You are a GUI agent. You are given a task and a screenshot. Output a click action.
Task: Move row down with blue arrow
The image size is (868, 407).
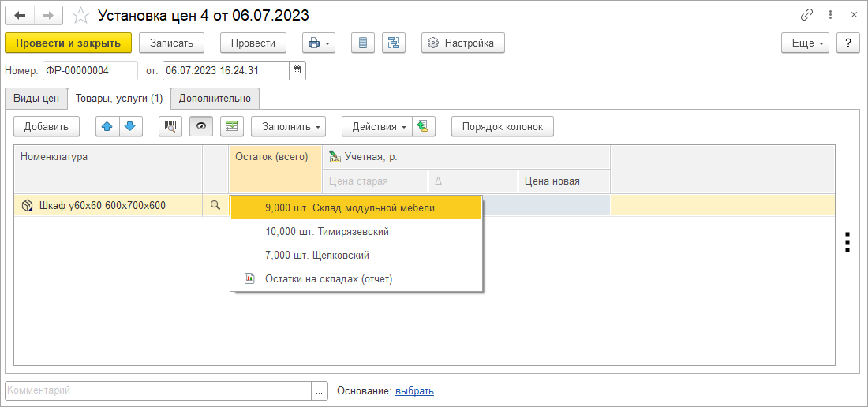(x=130, y=126)
